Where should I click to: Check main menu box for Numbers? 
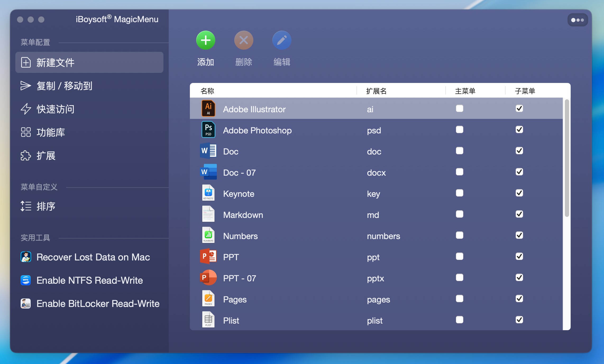(459, 235)
